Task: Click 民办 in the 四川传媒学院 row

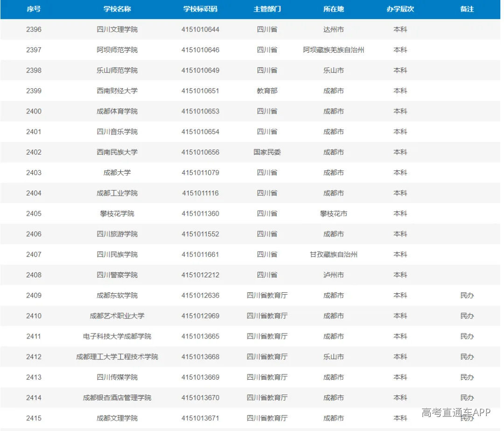Action: pyautogui.click(x=467, y=377)
